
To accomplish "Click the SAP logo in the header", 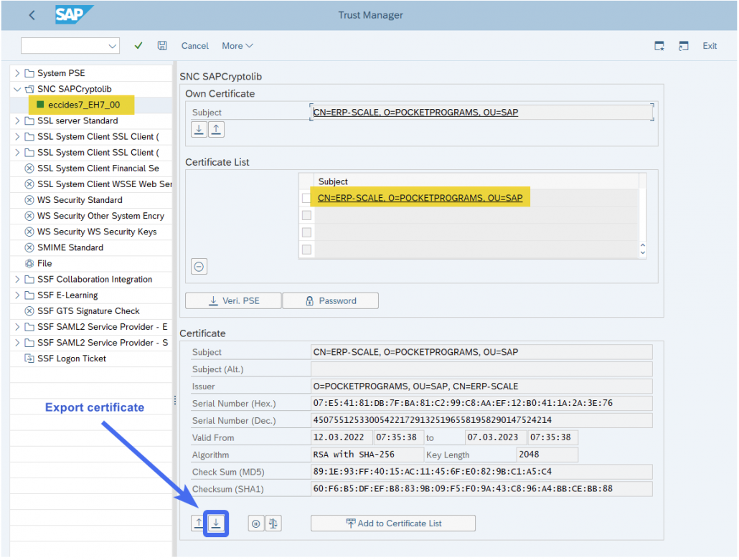I will [x=74, y=14].
